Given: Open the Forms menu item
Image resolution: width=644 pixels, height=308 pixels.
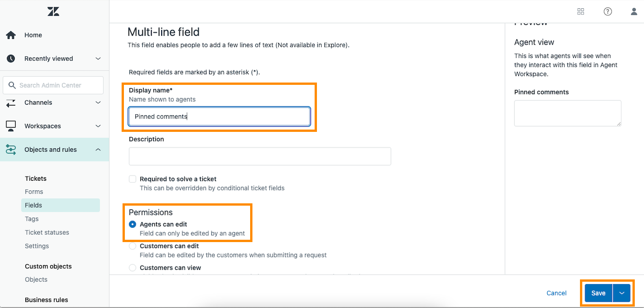Looking at the screenshot, I should coord(34,192).
